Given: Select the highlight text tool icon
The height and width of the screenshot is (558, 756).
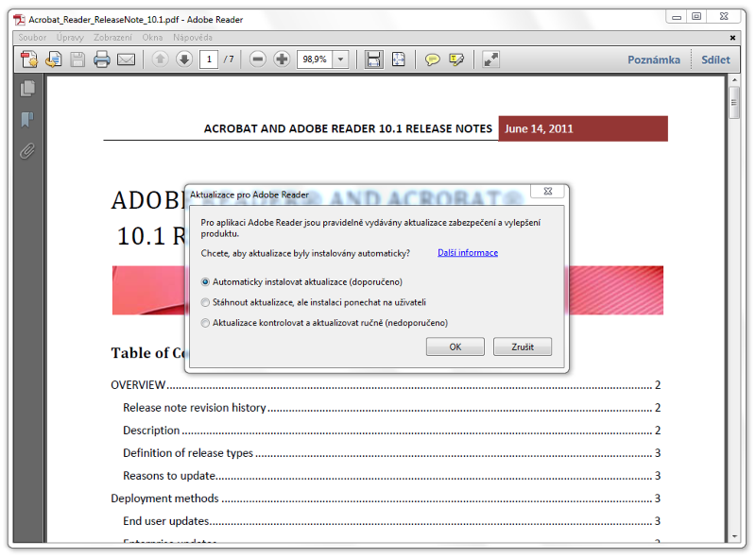Looking at the screenshot, I should [456, 59].
